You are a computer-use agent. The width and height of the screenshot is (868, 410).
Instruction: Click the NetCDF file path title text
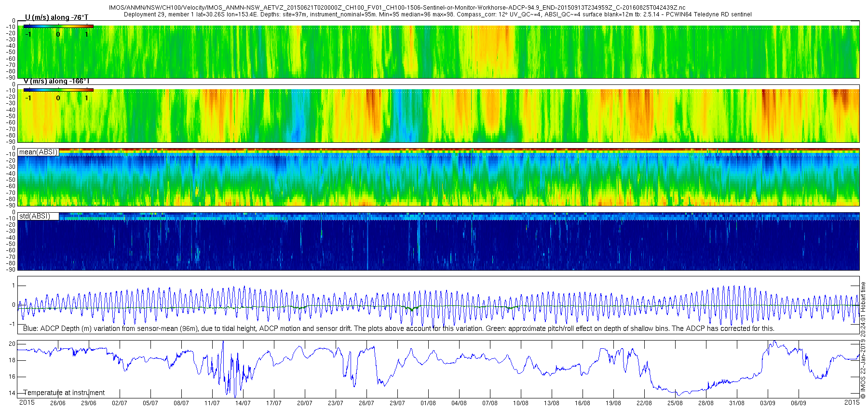397,8
